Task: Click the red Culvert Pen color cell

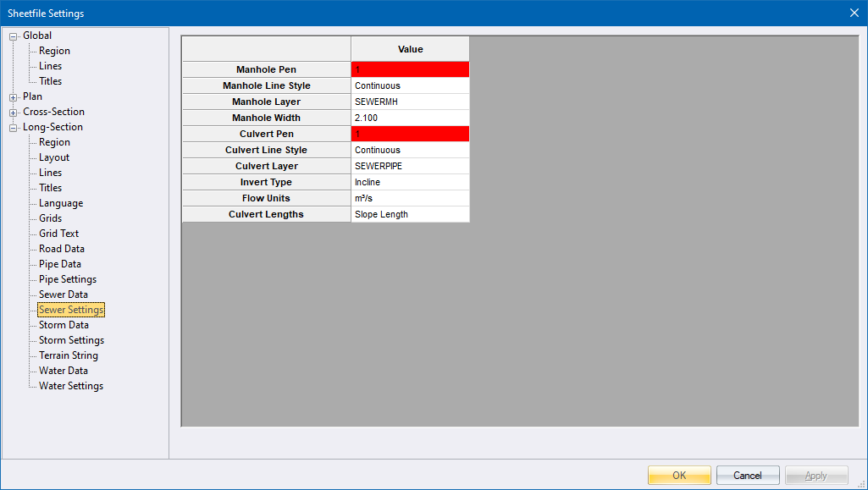Action: (x=410, y=134)
